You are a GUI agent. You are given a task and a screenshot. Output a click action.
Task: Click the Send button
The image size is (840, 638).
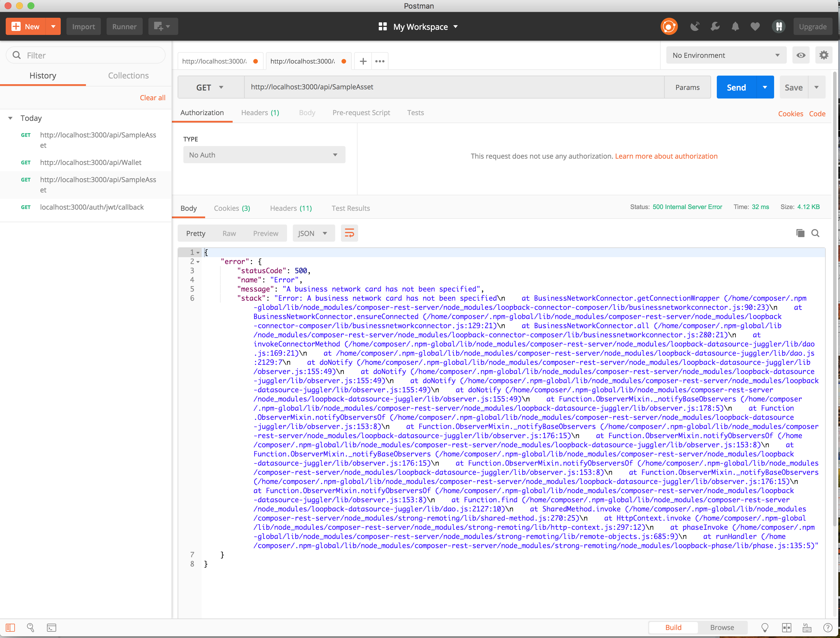coord(736,87)
